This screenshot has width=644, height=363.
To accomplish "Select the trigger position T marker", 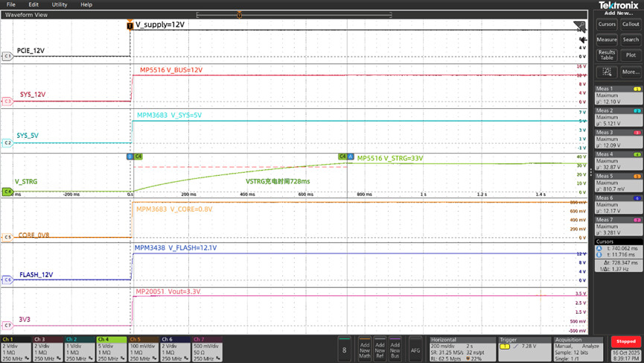I will pos(130,25).
